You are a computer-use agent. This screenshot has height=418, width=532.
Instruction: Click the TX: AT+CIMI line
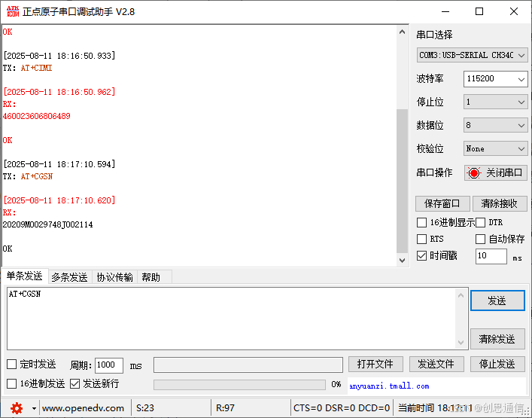[28, 68]
